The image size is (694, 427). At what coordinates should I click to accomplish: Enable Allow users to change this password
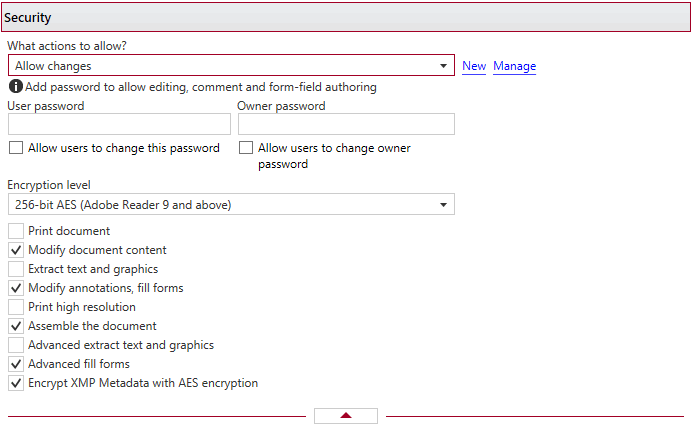(x=16, y=148)
